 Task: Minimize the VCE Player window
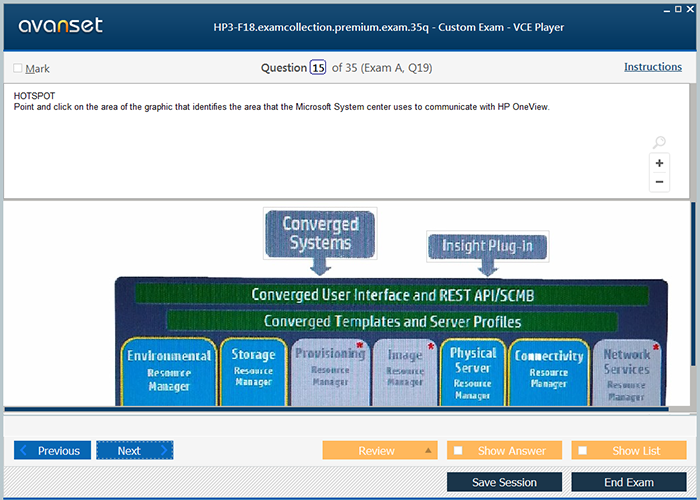click(667, 8)
